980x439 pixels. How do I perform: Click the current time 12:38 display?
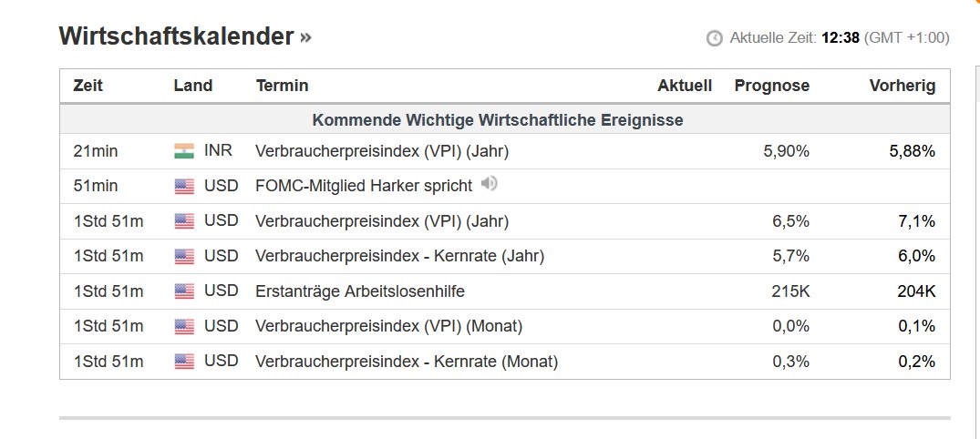pyautogui.click(x=841, y=38)
